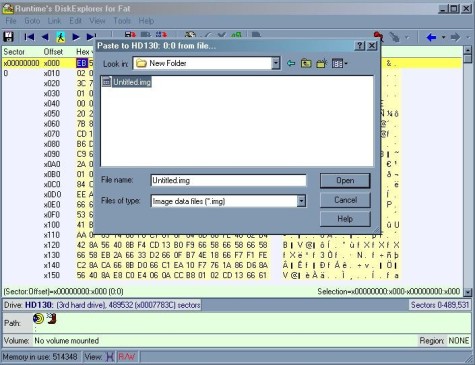Click the blue disk icon in Path
Image resolution: width=475 pixels, height=365 pixels.
coord(38,319)
